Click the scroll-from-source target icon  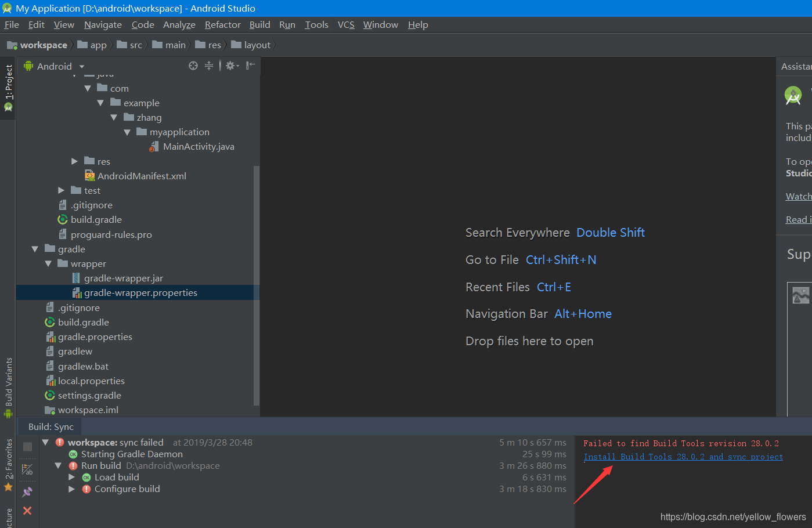[193, 66]
